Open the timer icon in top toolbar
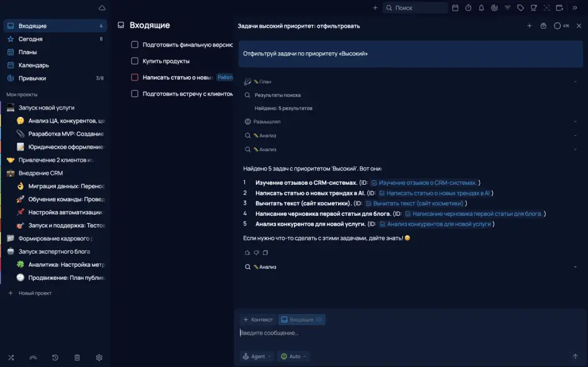This screenshot has width=588, height=367. tap(468, 8)
